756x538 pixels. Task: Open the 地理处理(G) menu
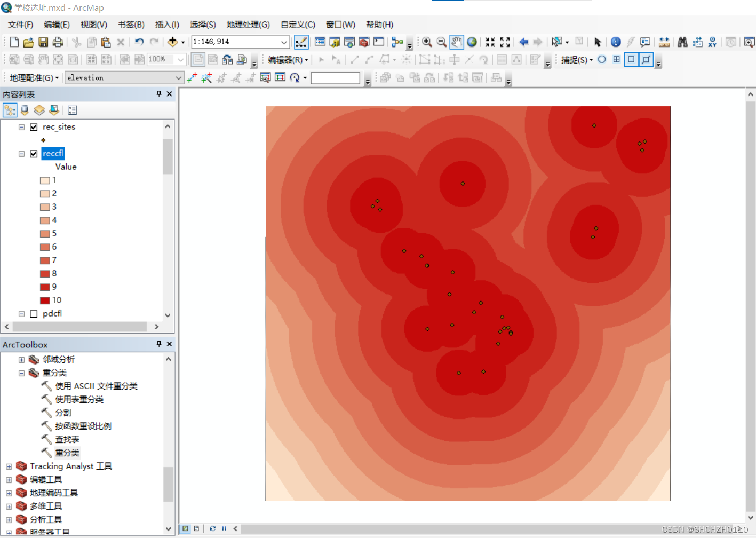[x=248, y=25]
